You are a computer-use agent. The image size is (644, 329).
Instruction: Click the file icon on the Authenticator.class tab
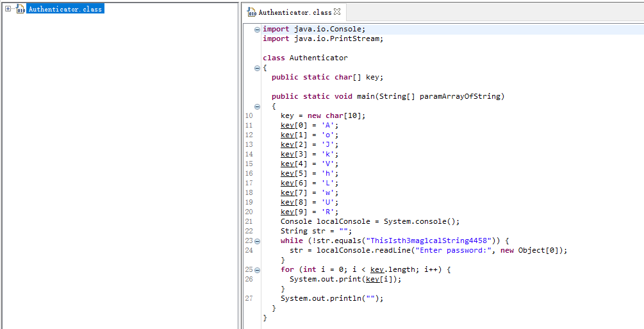click(252, 12)
